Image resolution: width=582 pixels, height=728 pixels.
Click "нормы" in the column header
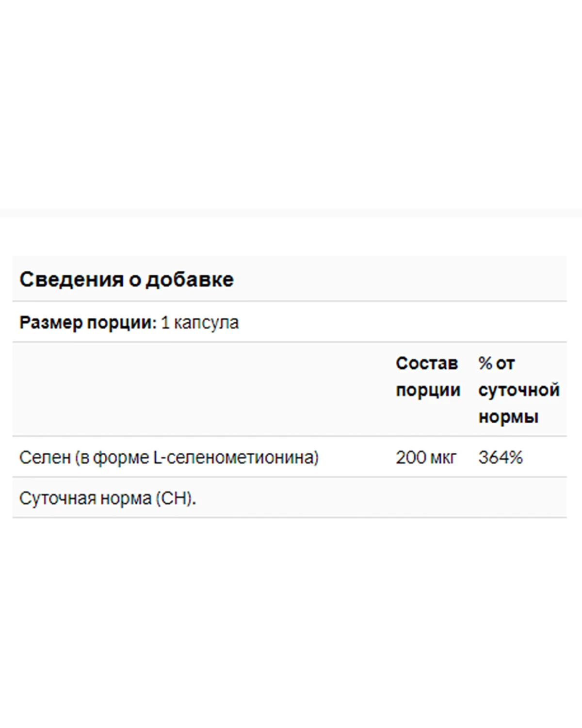508,417
